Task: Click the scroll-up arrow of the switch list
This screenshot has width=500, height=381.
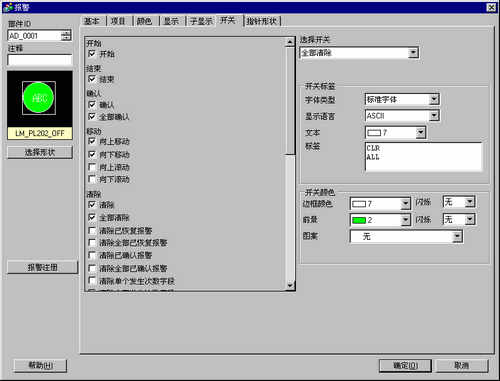Action: point(290,42)
